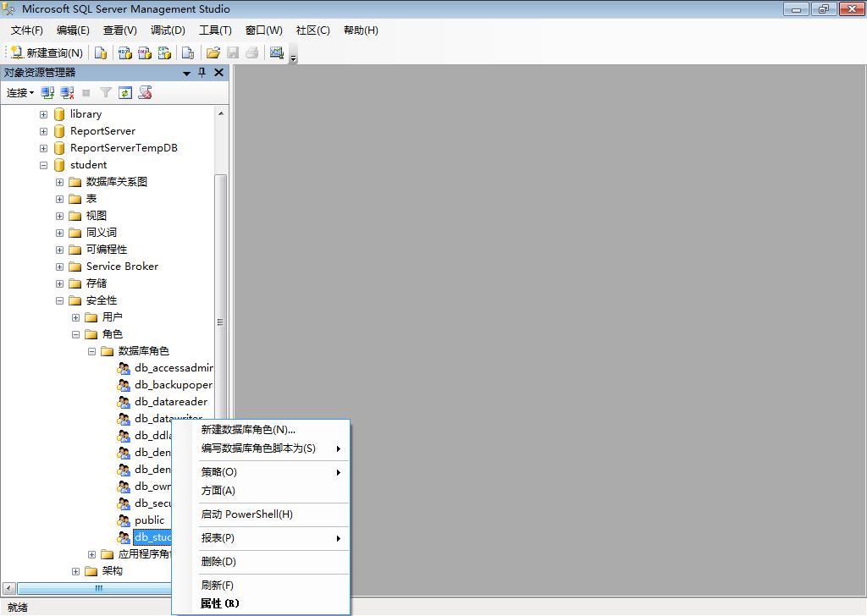Image resolution: width=867 pixels, height=616 pixels.
Task: Open the 文件(F) menu
Action: click(26, 30)
